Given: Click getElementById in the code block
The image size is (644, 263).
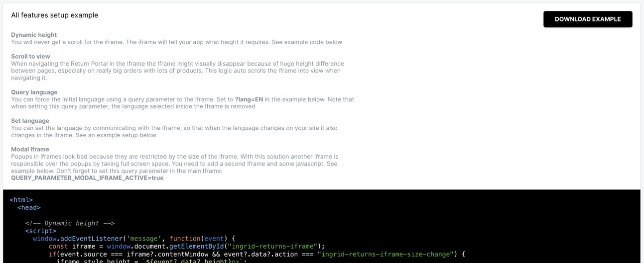Looking at the screenshot, I should 196,246.
